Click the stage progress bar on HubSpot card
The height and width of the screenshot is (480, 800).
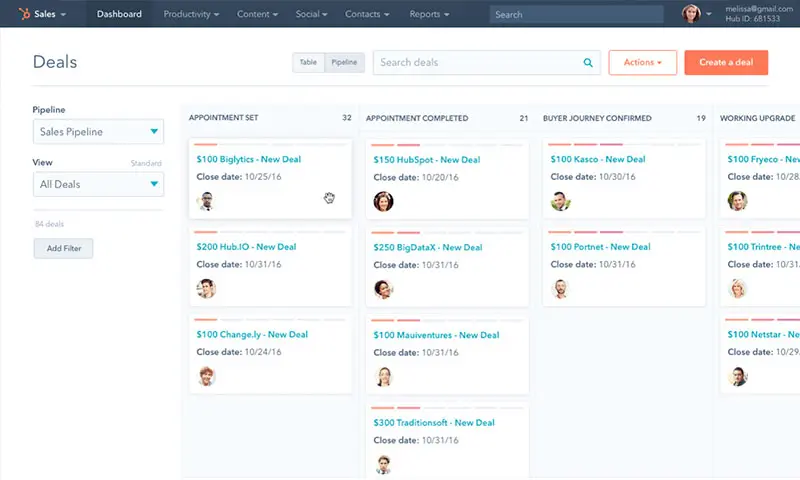click(x=447, y=145)
